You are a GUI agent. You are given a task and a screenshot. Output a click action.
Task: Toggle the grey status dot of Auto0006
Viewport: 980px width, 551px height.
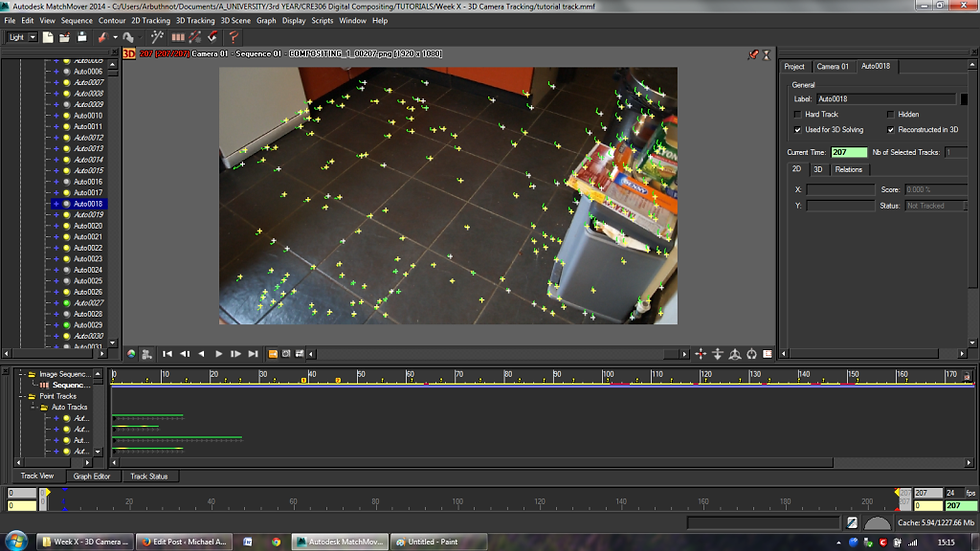67,71
